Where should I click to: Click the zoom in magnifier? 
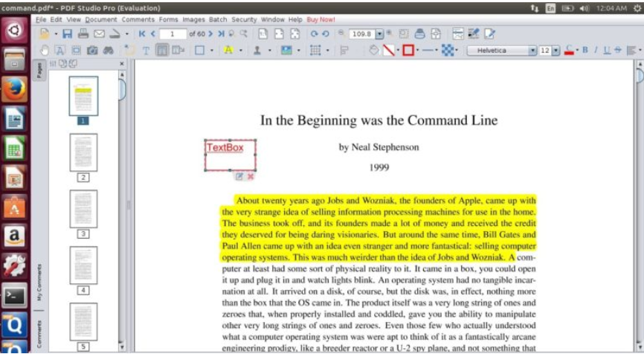coord(390,33)
